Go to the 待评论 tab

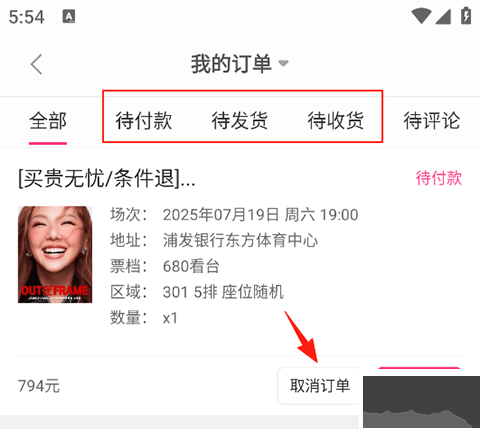pos(432,121)
